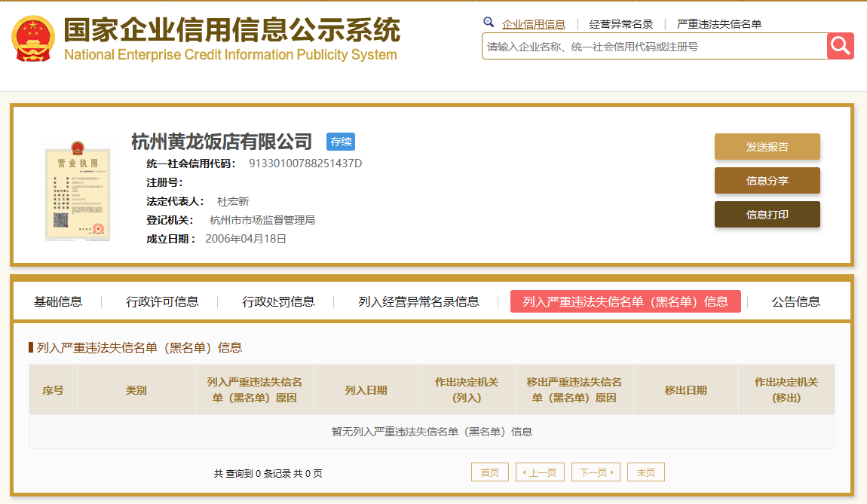867x504 pixels.
Task: Open the 列入经营异常名录信息 tab
Action: coord(418,302)
